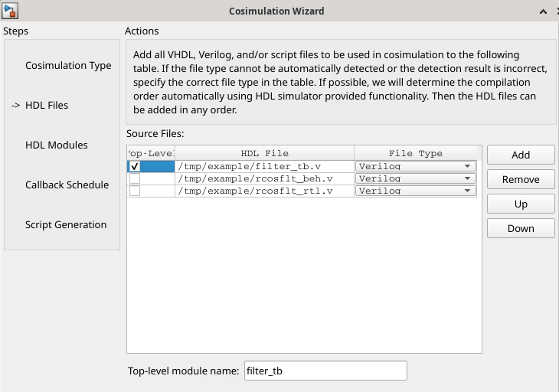Open File Type dropdown for rcosflt_rtl.v

pos(415,191)
